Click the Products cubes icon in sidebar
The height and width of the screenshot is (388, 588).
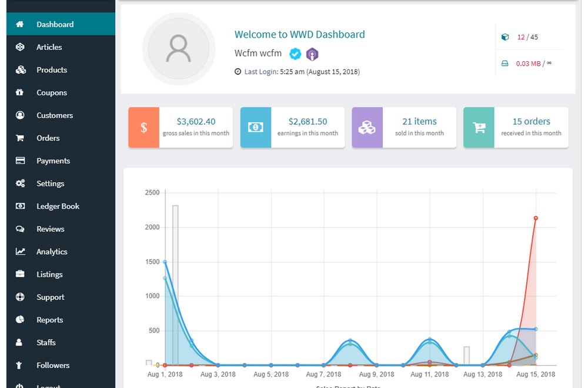pyautogui.click(x=21, y=70)
